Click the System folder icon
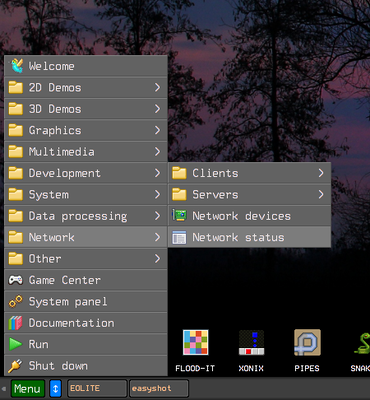The image size is (370, 400). click(16, 194)
